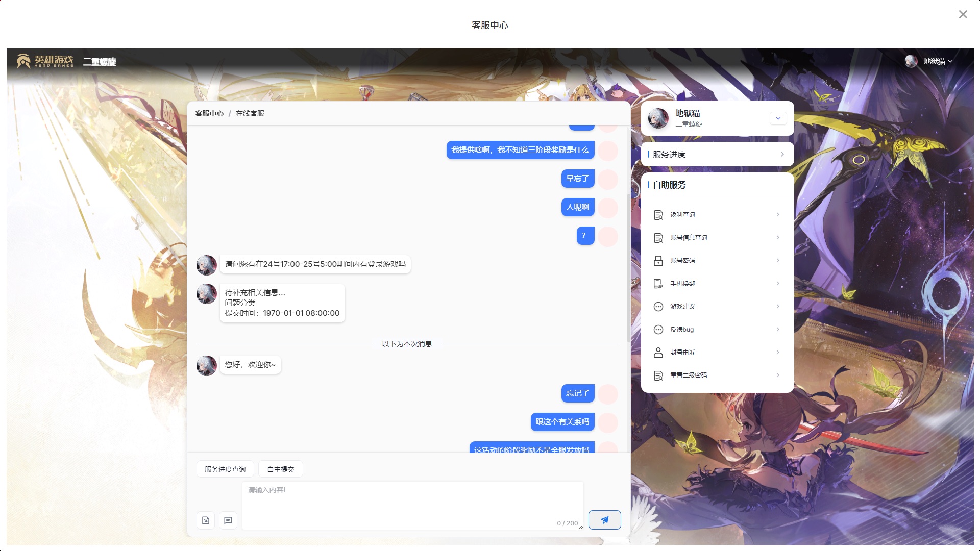
Task: Select the 封号申诉 menu item
Action: click(717, 353)
